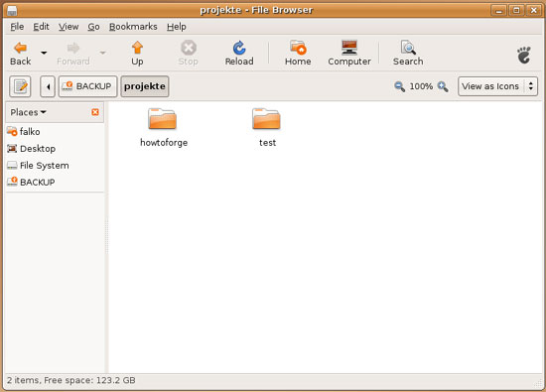
Task: Go back with the Back arrow
Action: [21, 54]
